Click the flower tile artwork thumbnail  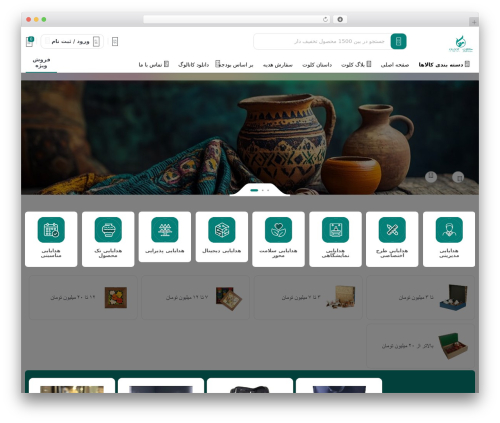click(x=116, y=297)
